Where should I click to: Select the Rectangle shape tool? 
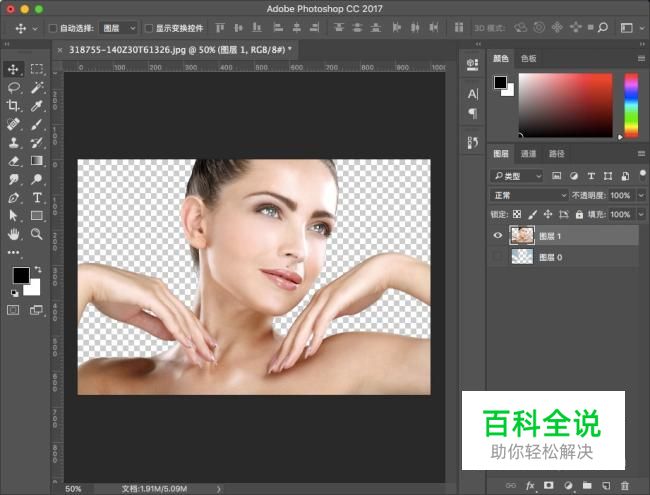[36, 216]
